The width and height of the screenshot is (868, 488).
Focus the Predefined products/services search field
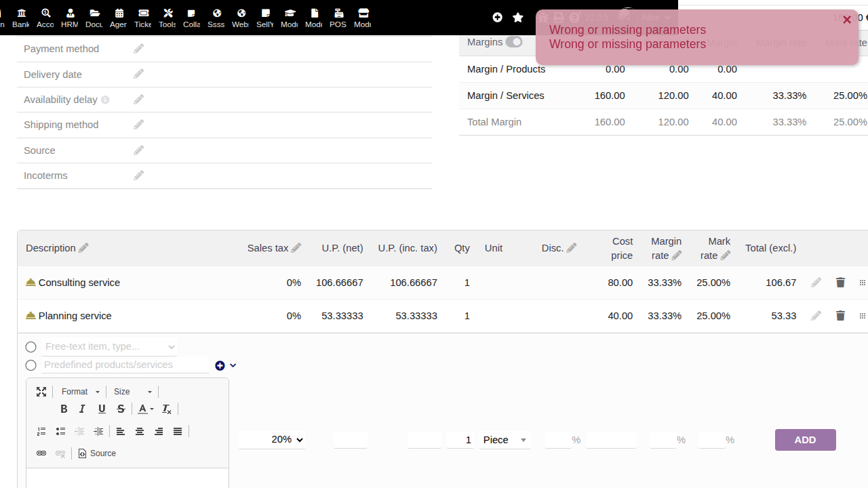(125, 365)
